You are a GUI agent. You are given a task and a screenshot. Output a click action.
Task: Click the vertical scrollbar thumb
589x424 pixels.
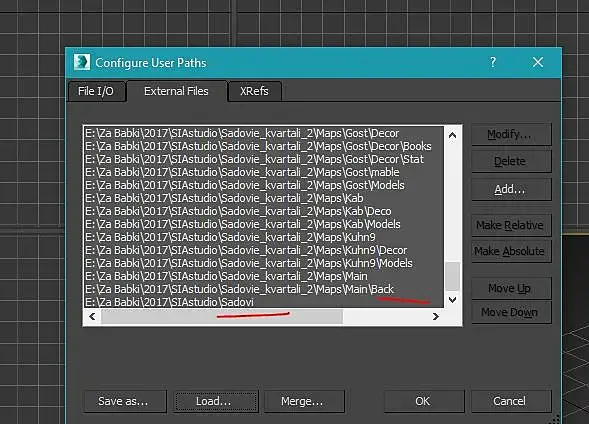[453, 276]
